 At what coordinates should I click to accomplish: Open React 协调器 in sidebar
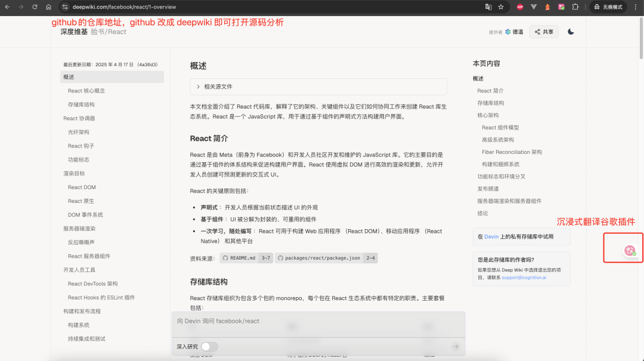[x=79, y=118]
